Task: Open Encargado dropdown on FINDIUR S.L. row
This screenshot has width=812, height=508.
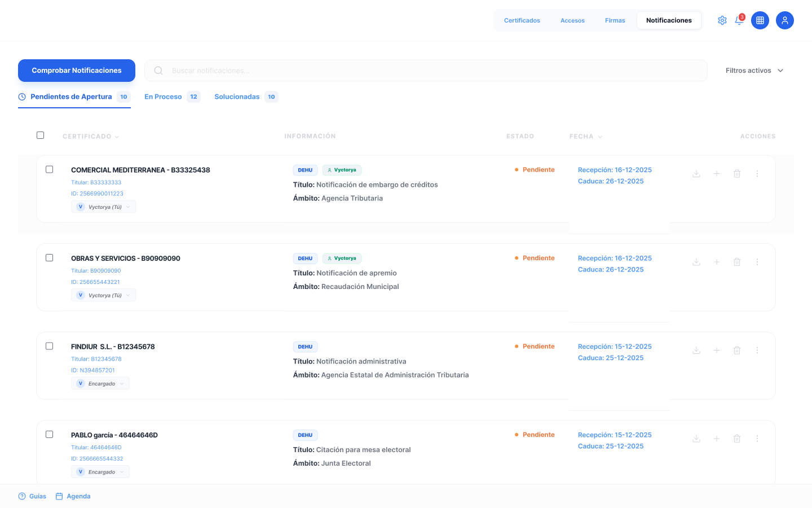Action: [x=100, y=384]
